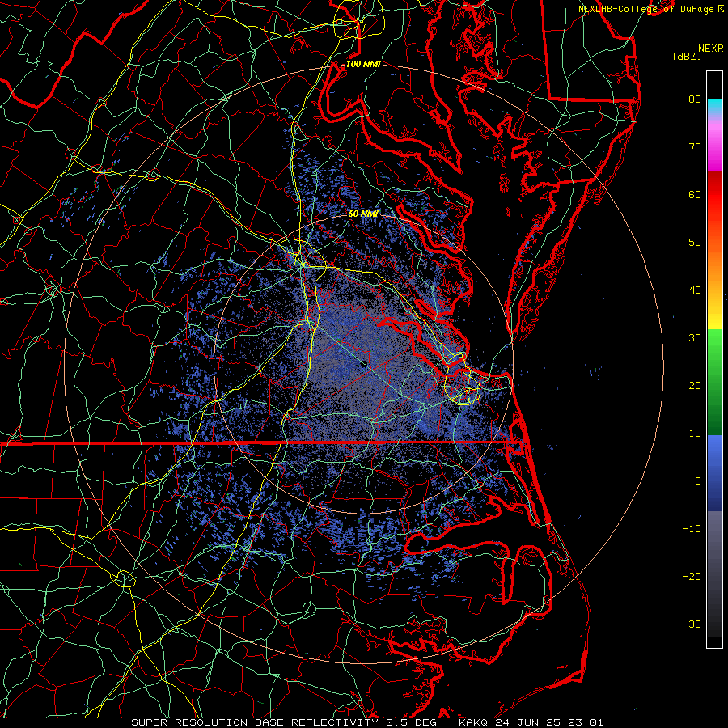Screen dimensions: 728x728
Task: Click the -20 dBZ scale value
Action: point(692,576)
